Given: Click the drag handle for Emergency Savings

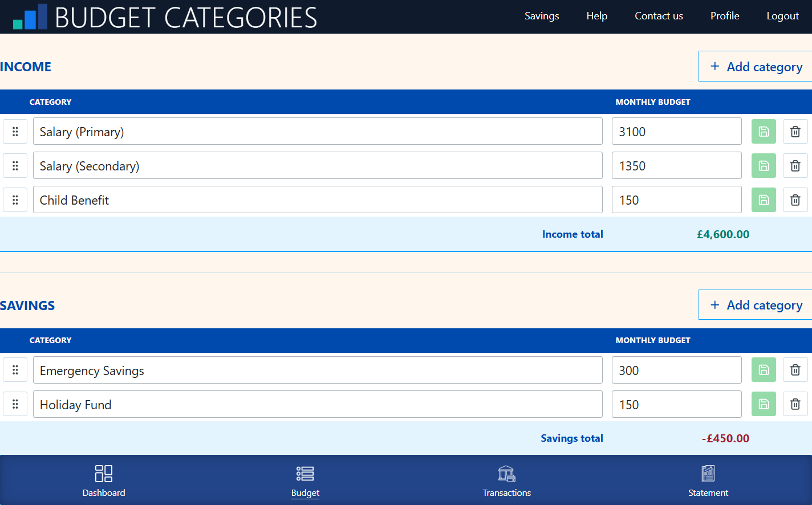Looking at the screenshot, I should (15, 370).
